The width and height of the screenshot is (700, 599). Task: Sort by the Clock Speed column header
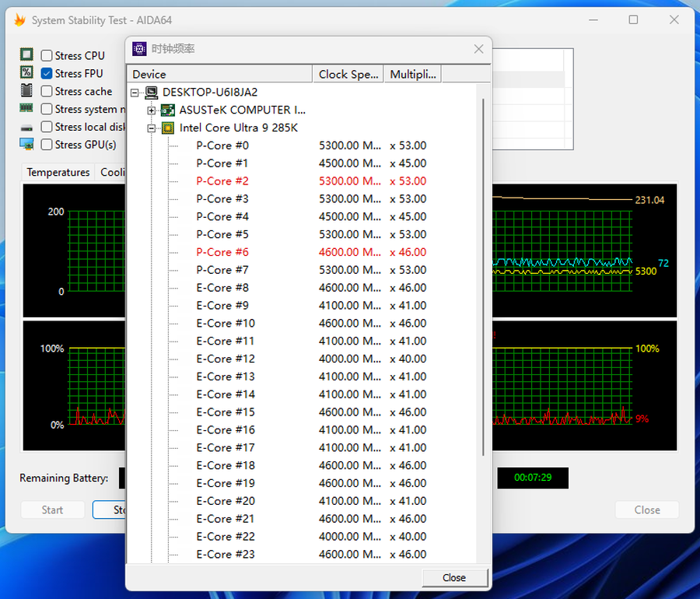[x=348, y=74]
